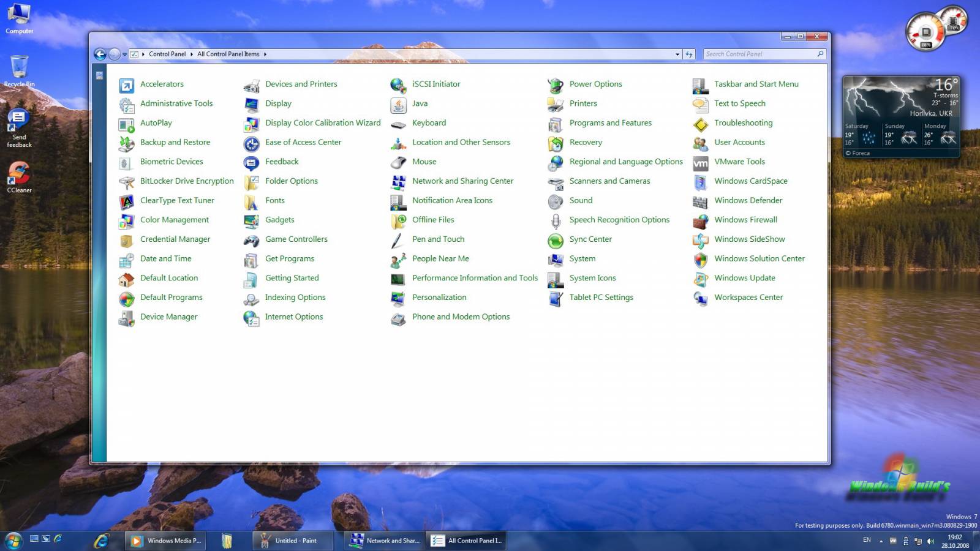980x551 pixels.
Task: Show hidden system tray icons arrow
Action: pyautogui.click(x=881, y=541)
